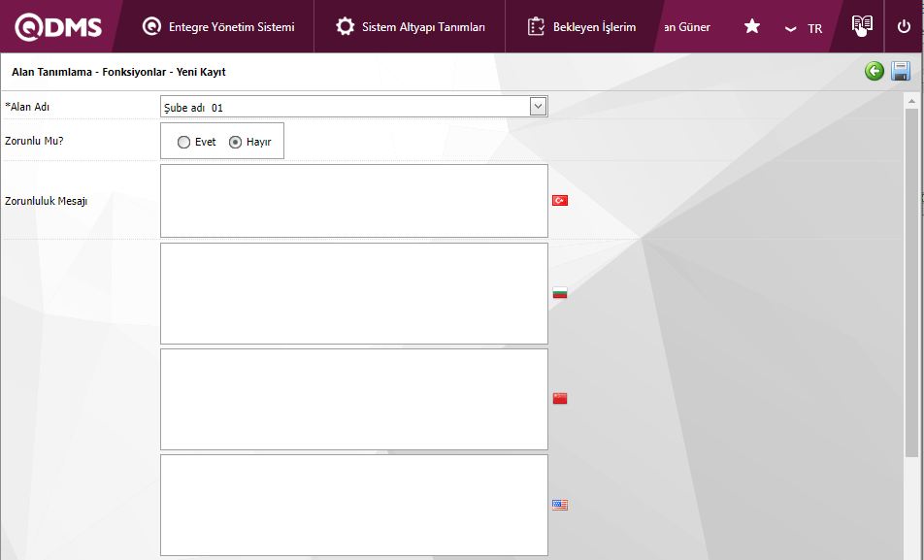Screen dimensions: 924x560
Task: Open Bekleyen İşlerim menu
Action: click(x=581, y=27)
